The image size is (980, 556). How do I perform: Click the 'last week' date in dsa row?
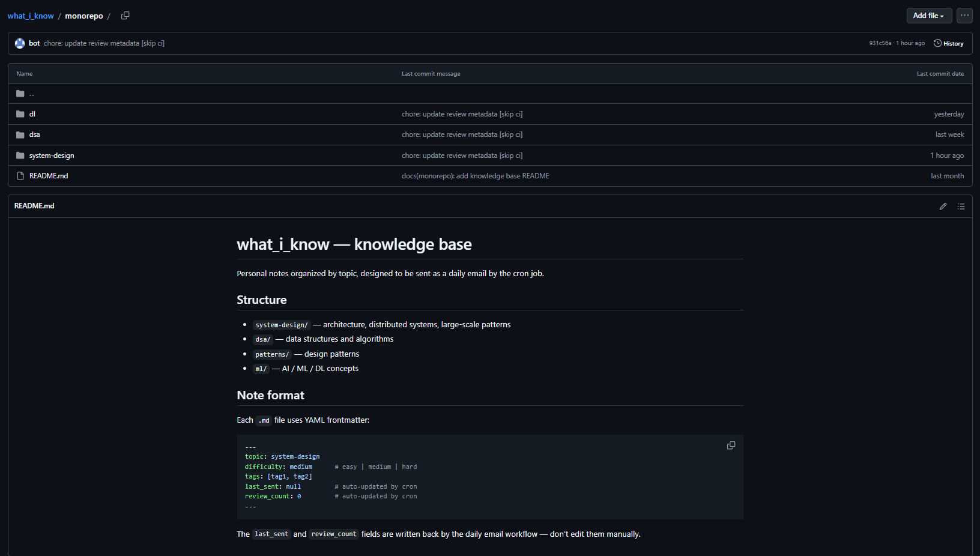949,134
